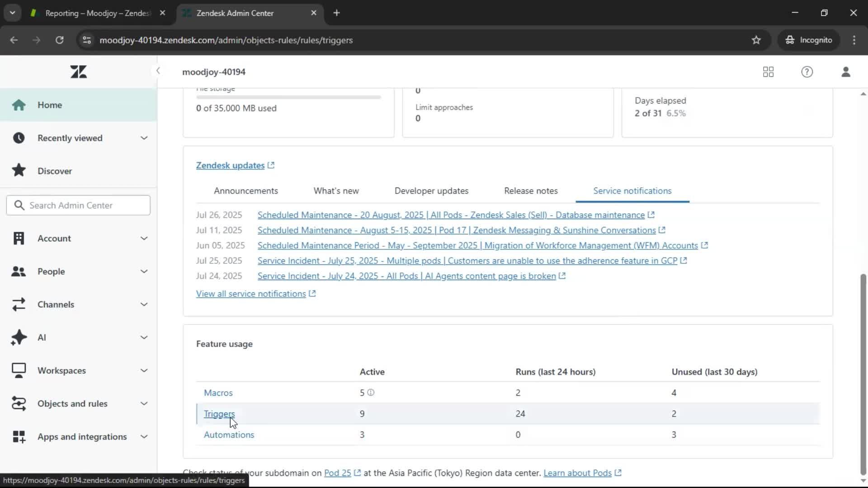Open the Triggers feature link
Image resolution: width=868 pixels, height=488 pixels.
(219, 413)
